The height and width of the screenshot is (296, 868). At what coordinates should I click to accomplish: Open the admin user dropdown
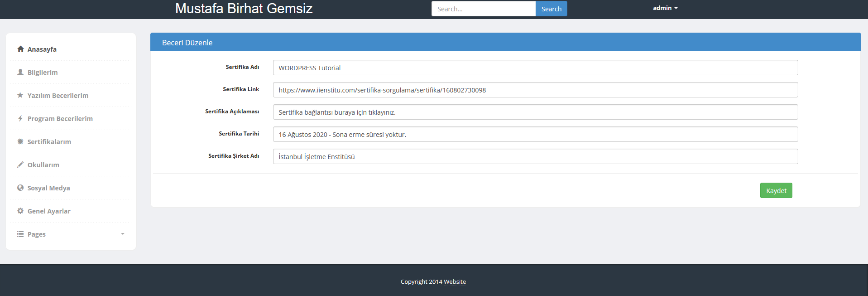click(665, 8)
